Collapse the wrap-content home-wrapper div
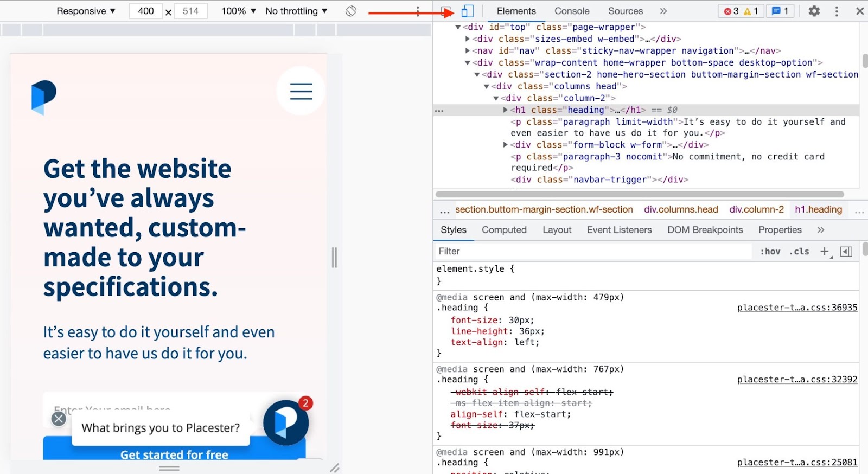868x474 pixels. tap(468, 63)
